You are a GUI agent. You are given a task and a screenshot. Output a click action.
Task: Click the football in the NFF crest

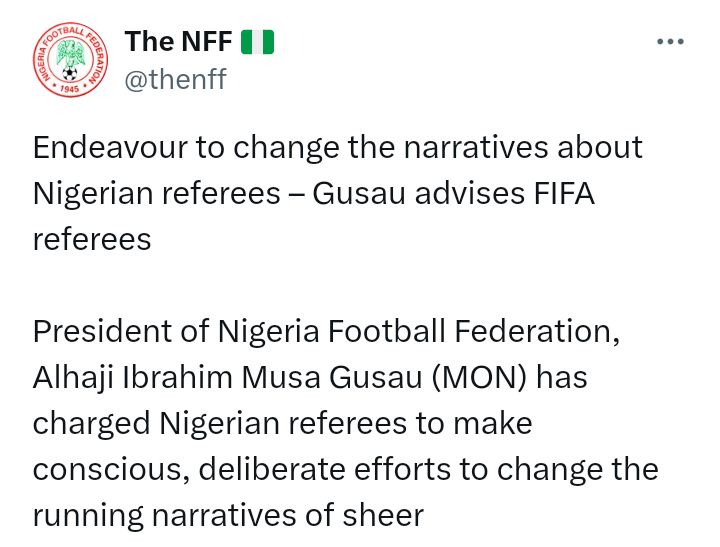[69, 73]
